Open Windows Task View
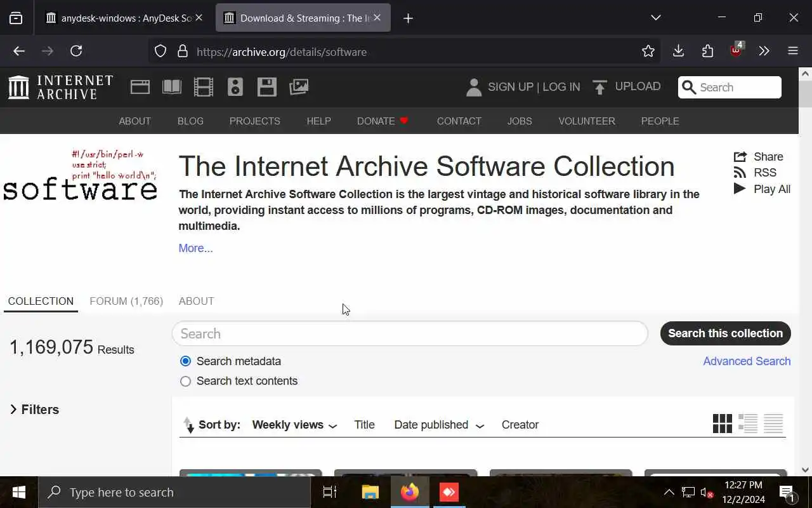812x508 pixels. (x=330, y=492)
